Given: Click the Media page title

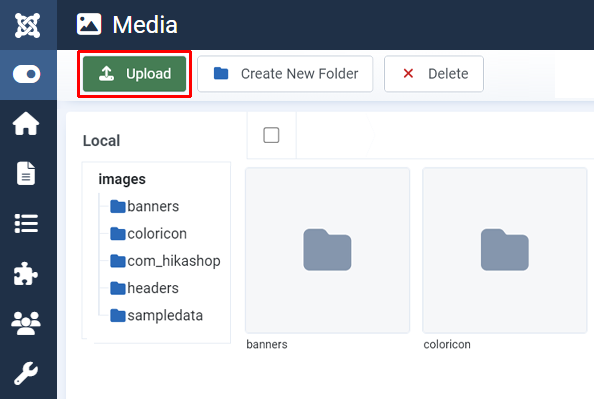Looking at the screenshot, I should tap(145, 25).
